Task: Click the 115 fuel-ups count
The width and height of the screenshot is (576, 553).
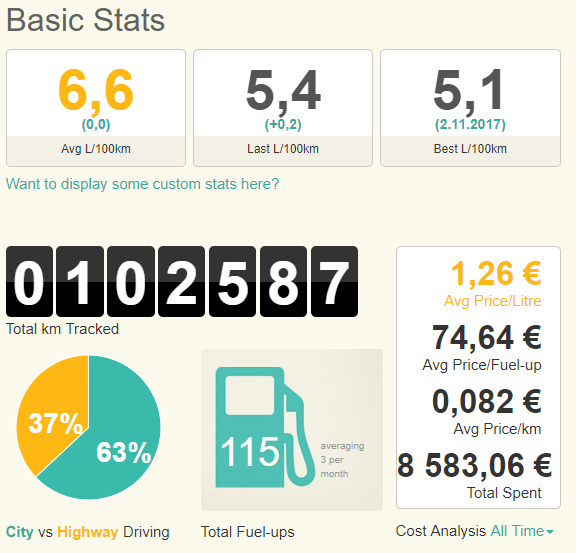Action: click(x=250, y=452)
